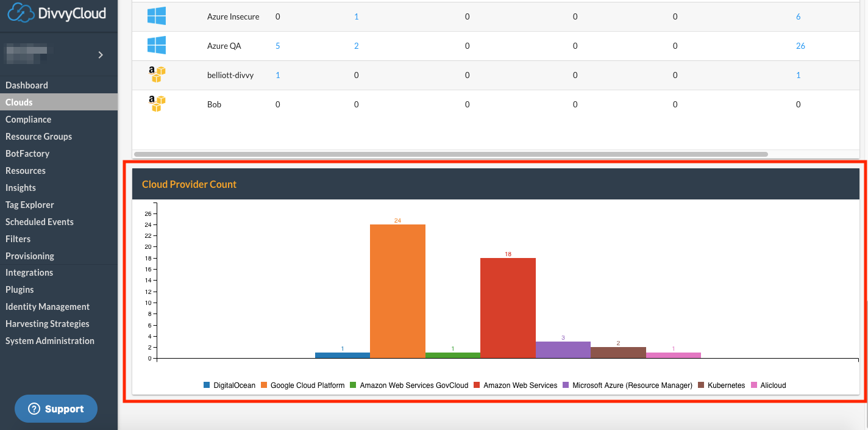The image size is (868, 430).
Task: Click the pink Alicloud bar
Action: pyautogui.click(x=674, y=356)
